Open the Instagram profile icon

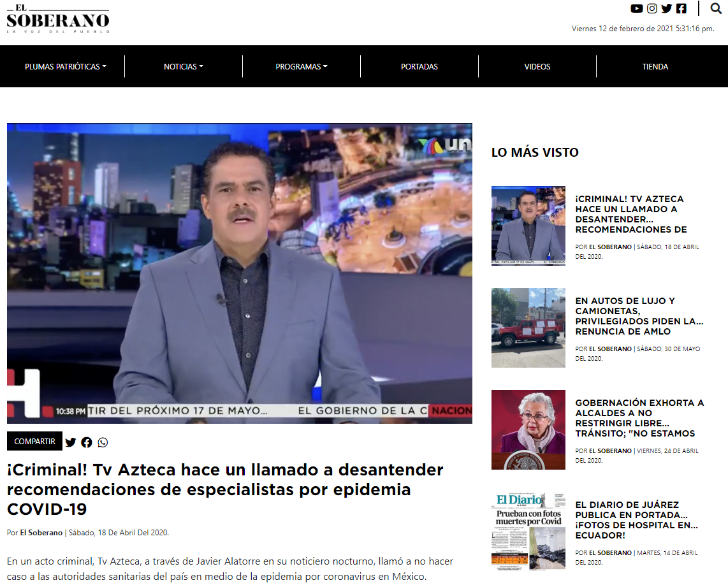click(x=652, y=8)
